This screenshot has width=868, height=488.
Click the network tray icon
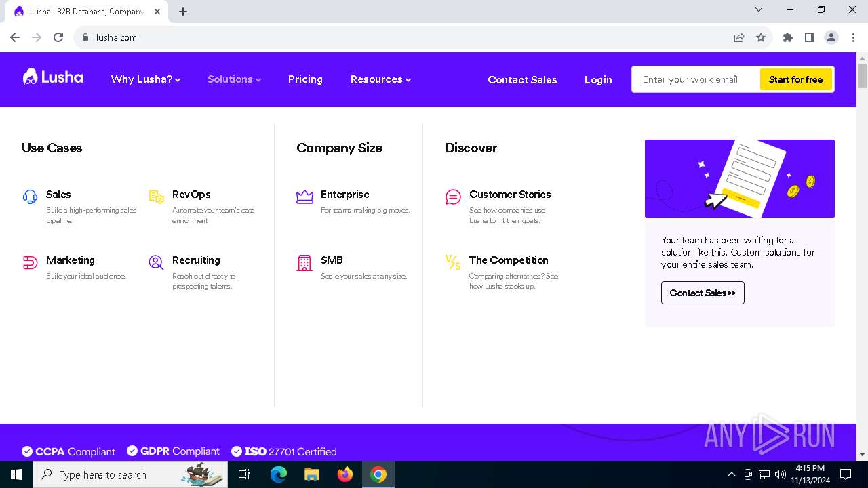tap(764, 474)
